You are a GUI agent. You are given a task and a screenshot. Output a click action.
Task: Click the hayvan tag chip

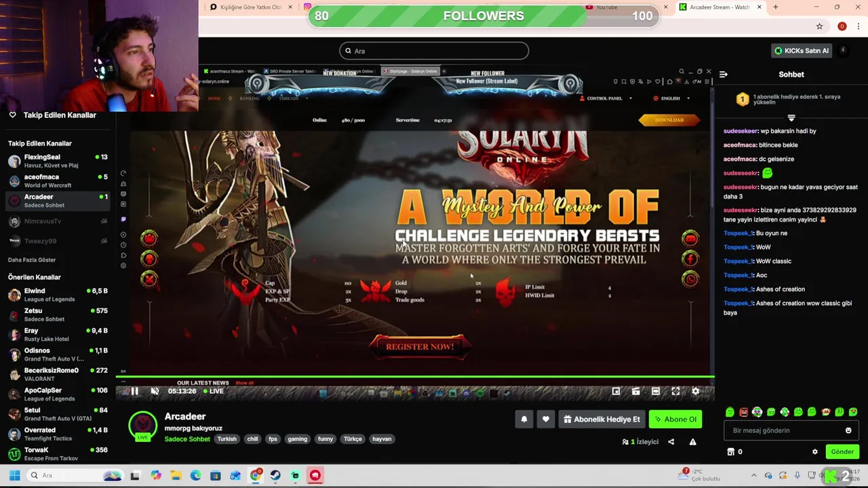point(382,439)
